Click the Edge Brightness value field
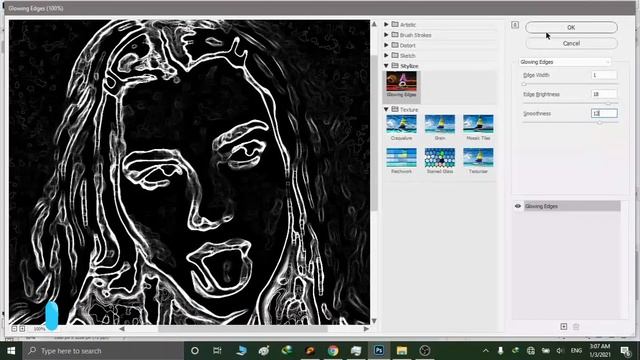This screenshot has height=360, width=640. (x=604, y=94)
